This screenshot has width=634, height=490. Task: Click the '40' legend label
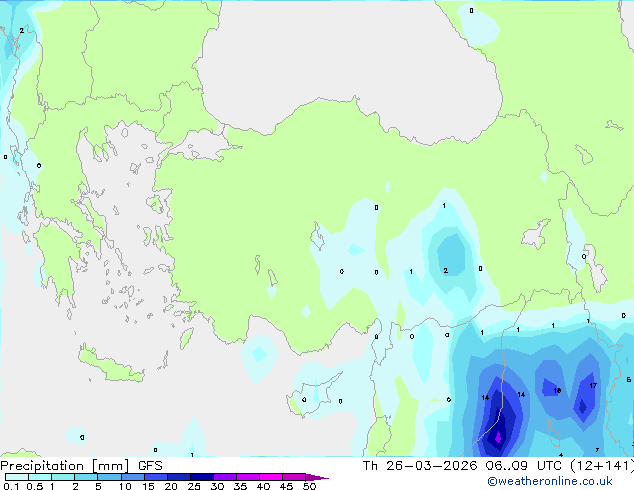tap(263, 486)
